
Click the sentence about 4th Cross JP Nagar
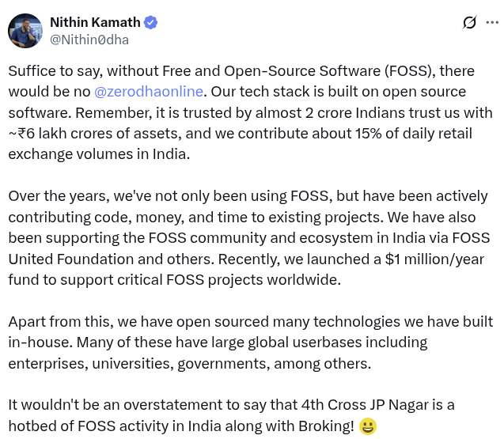click(231, 415)
